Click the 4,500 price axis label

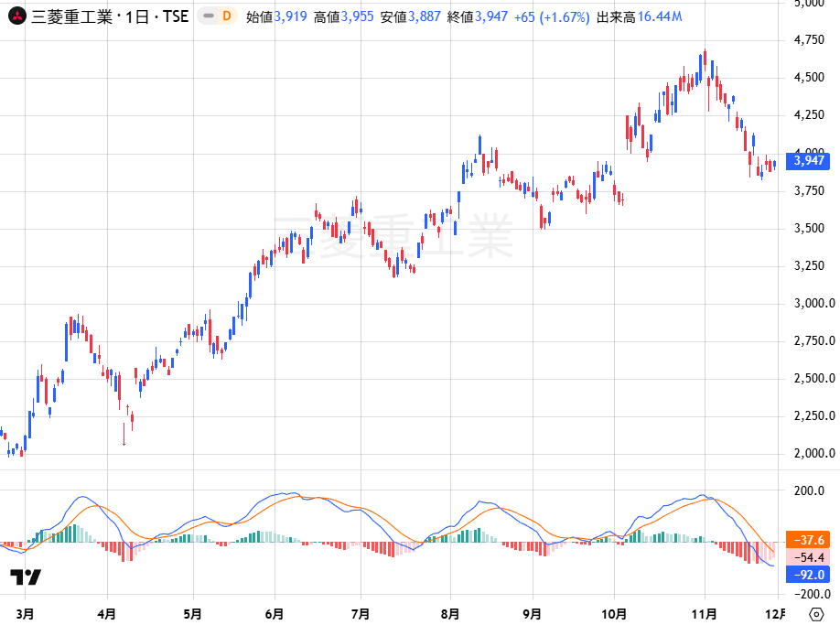[x=809, y=77]
